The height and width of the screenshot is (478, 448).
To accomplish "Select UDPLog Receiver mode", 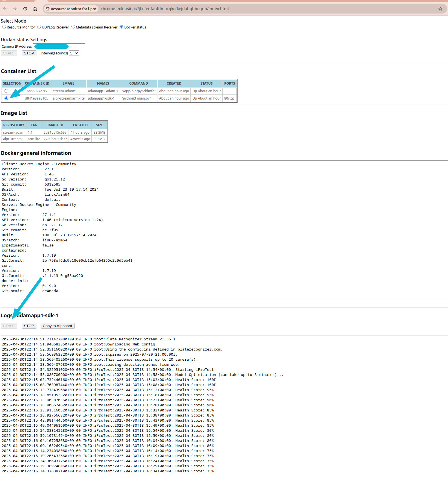I will (39, 27).
